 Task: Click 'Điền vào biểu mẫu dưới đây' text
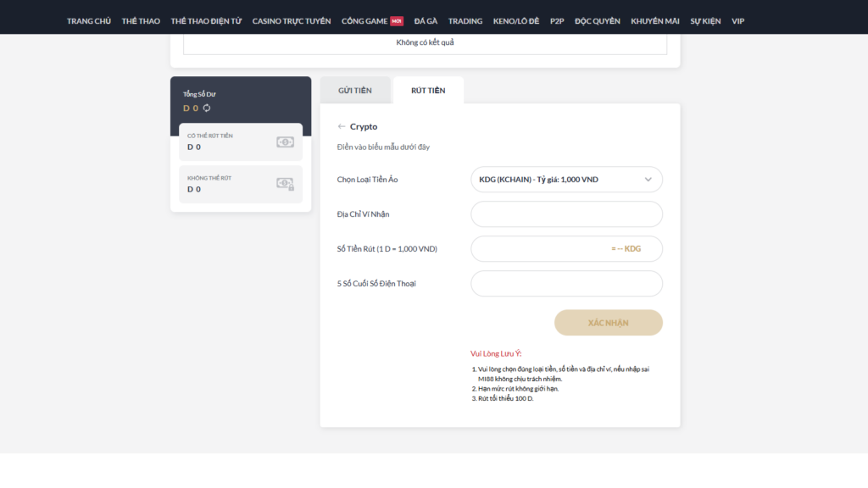[x=383, y=147]
